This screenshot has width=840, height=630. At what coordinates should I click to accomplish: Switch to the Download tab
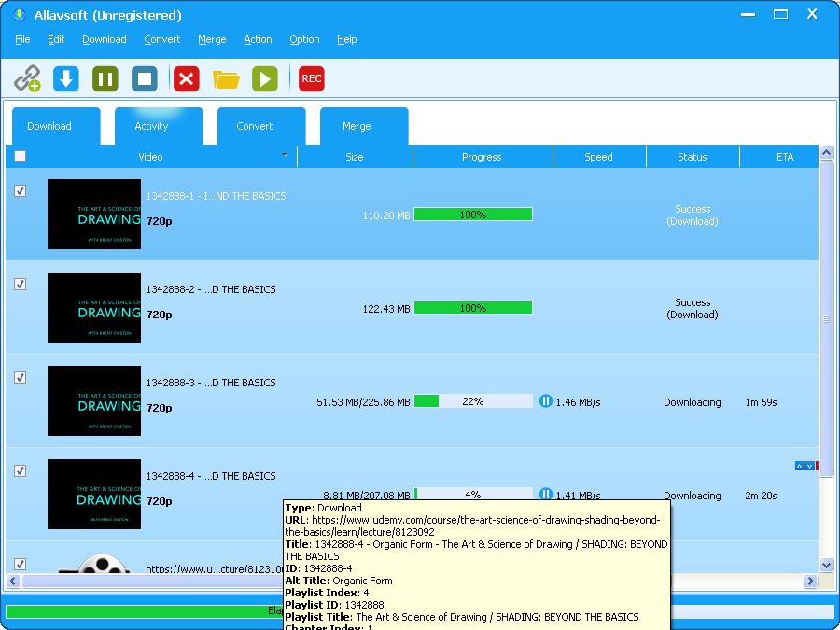[56, 126]
